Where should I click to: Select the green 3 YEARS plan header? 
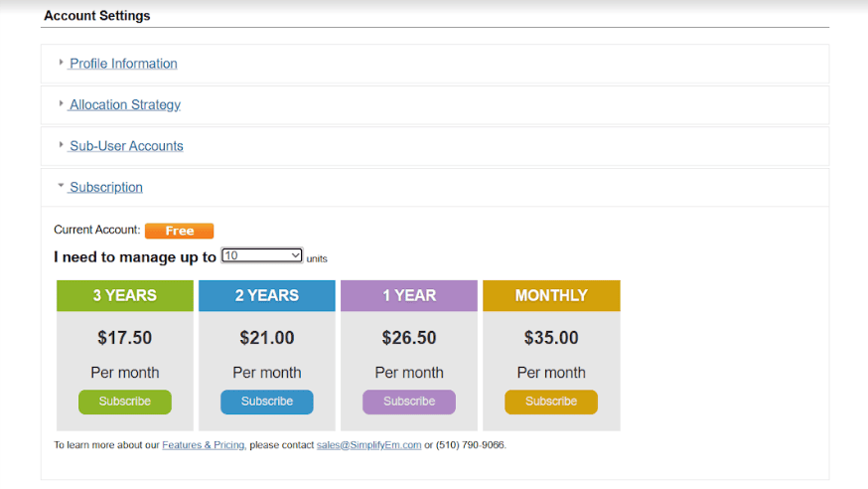125,295
